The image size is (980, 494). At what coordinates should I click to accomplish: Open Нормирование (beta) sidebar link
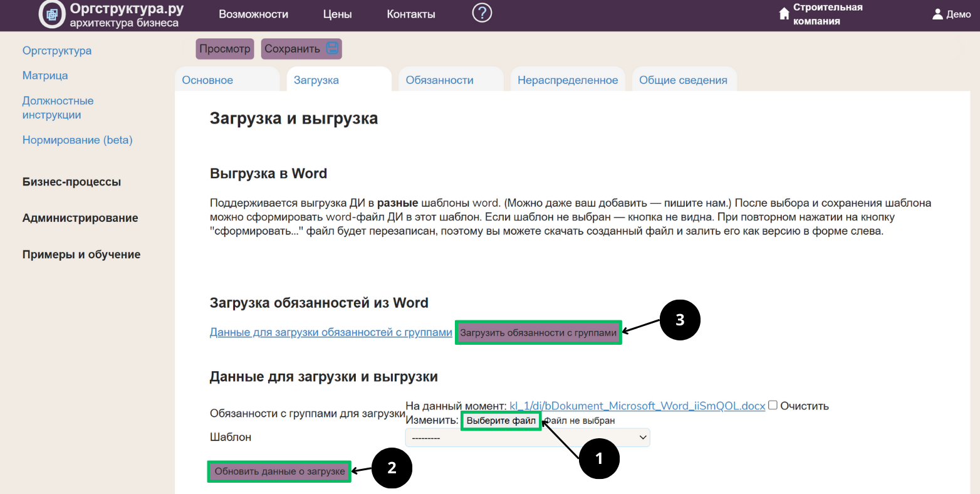tap(78, 140)
